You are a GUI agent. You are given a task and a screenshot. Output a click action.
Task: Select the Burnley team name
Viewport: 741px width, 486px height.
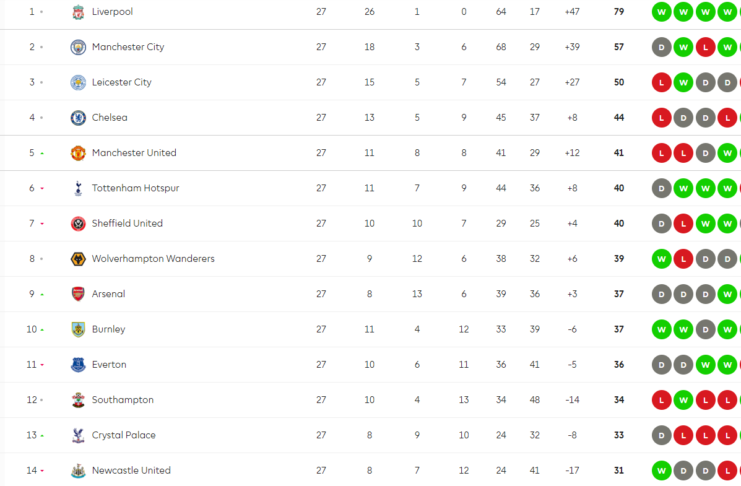coord(108,329)
